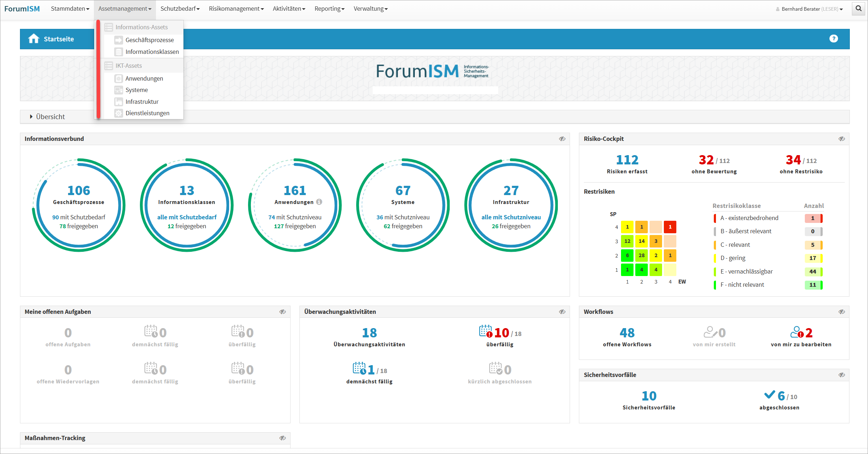Click the search magnifier icon
The image size is (868, 454).
(x=858, y=9)
